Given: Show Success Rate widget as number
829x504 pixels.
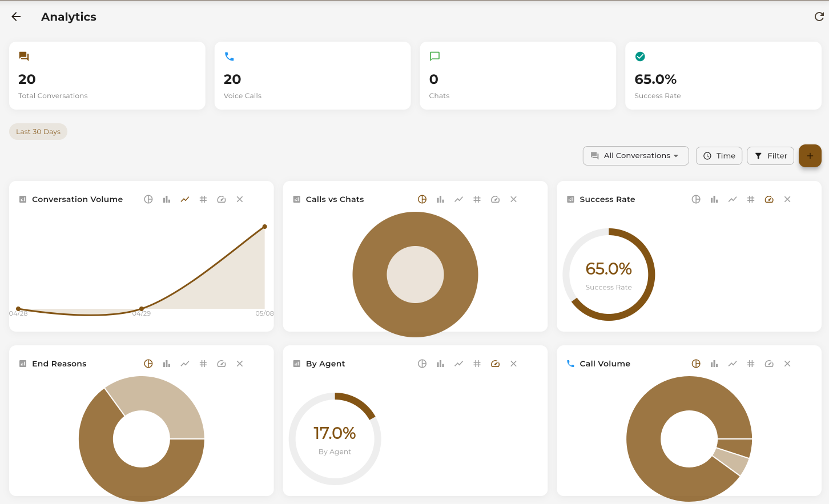Looking at the screenshot, I should (751, 199).
